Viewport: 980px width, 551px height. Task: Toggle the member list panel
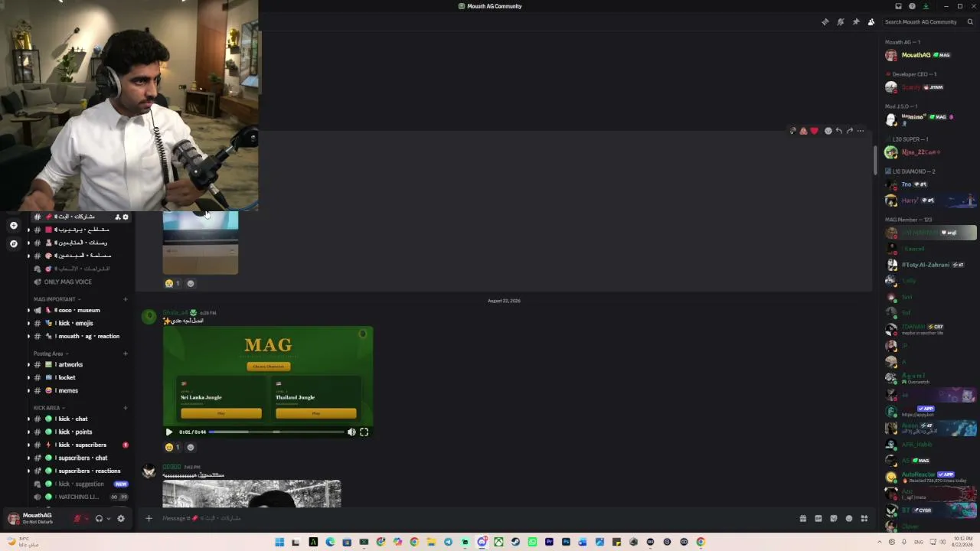coord(871,21)
